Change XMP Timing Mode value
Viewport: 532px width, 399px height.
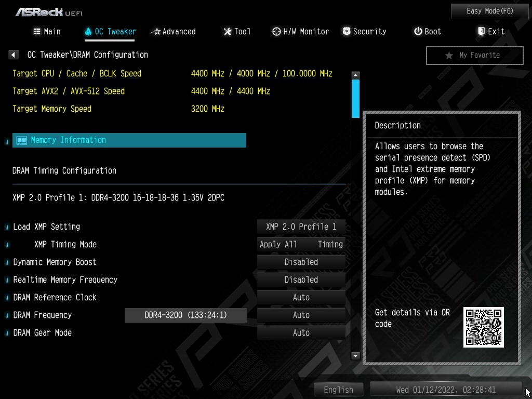pyautogui.click(x=301, y=244)
